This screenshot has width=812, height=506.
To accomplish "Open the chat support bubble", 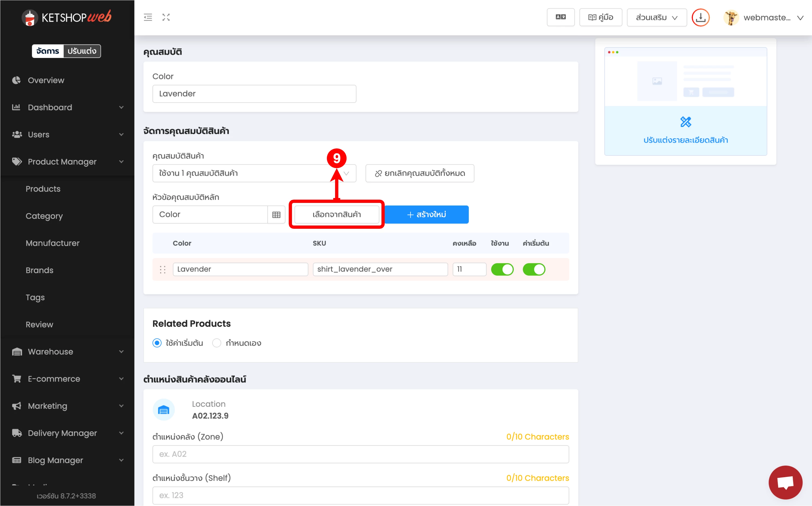I will pos(785,482).
